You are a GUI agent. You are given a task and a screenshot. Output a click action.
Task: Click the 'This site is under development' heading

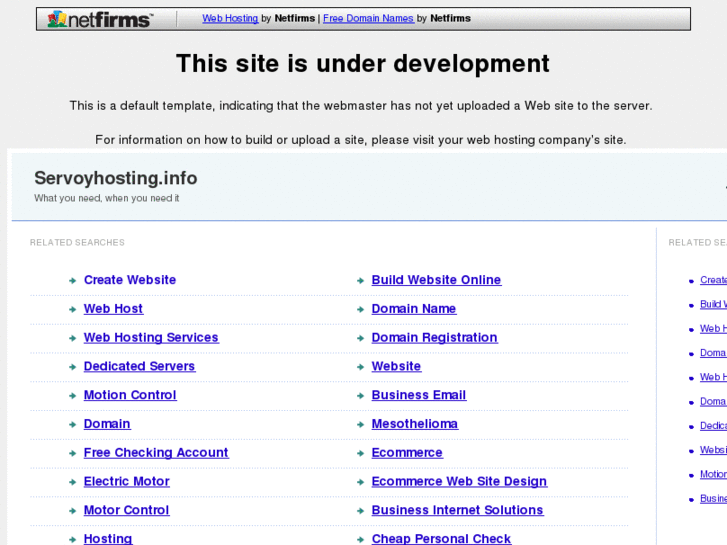click(363, 64)
